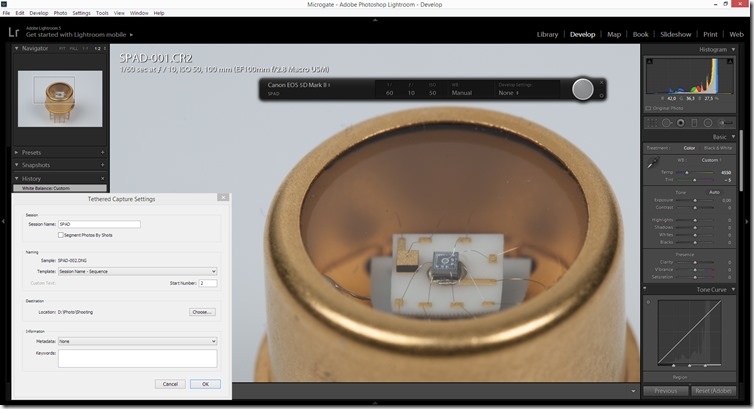
Task: Collapse the History panel
Action: coord(16,178)
